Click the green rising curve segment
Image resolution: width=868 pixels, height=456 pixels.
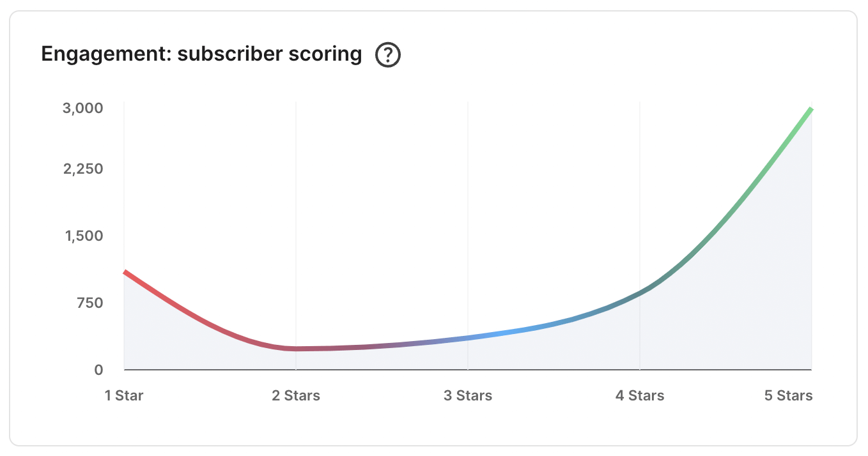click(x=754, y=183)
